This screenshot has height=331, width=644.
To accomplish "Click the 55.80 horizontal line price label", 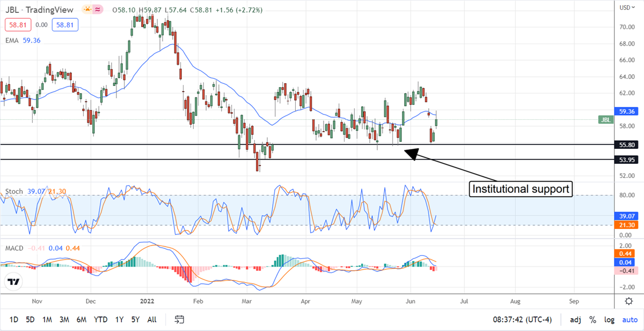I will click(x=626, y=145).
